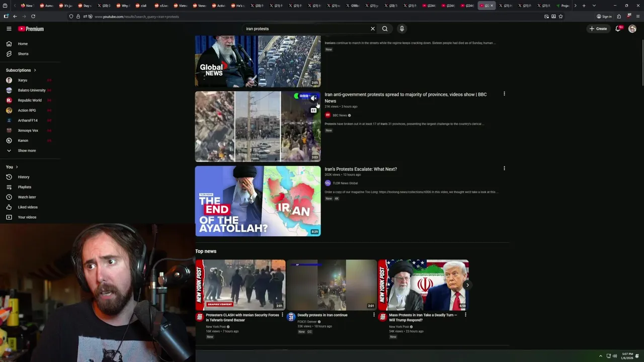The width and height of the screenshot is (644, 362).
Task: Open Mass Protests in Iran thumbnail
Action: (x=424, y=285)
